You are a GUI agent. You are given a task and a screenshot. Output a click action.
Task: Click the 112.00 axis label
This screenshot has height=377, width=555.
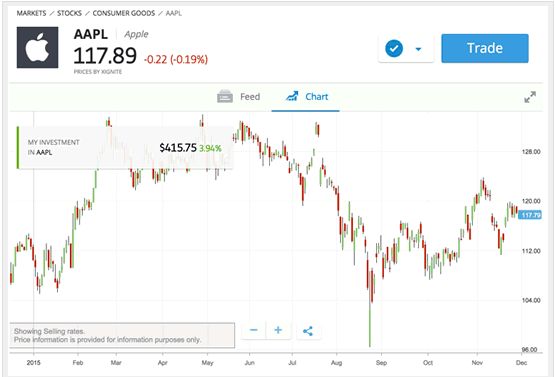tap(531, 251)
